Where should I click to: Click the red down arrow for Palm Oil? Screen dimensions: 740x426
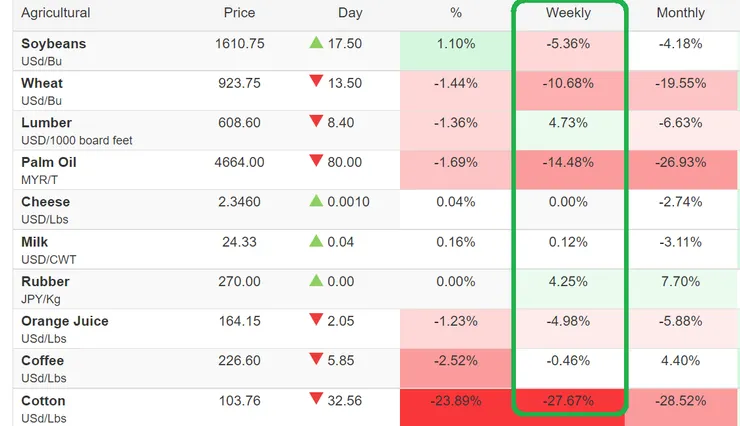pyautogui.click(x=317, y=162)
